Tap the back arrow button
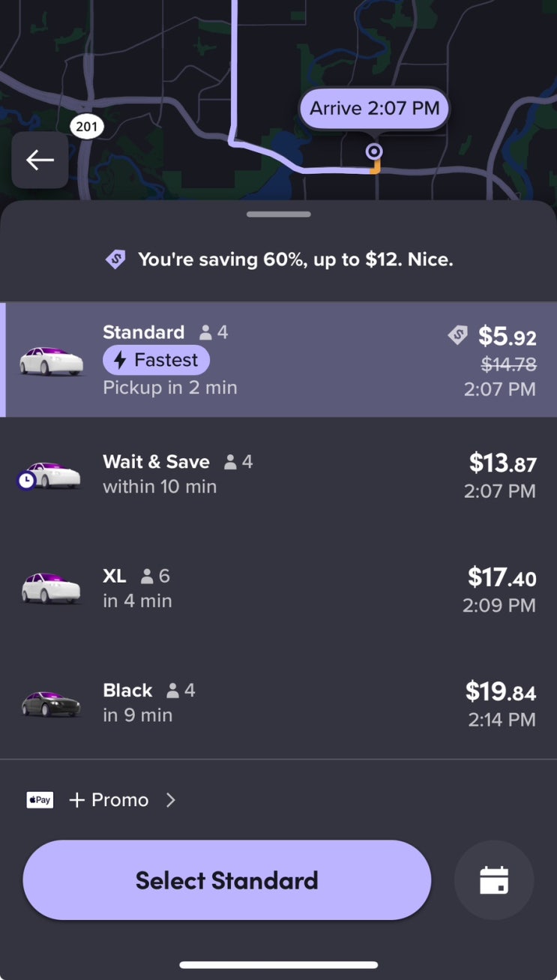The height and width of the screenshot is (980, 557). (40, 160)
